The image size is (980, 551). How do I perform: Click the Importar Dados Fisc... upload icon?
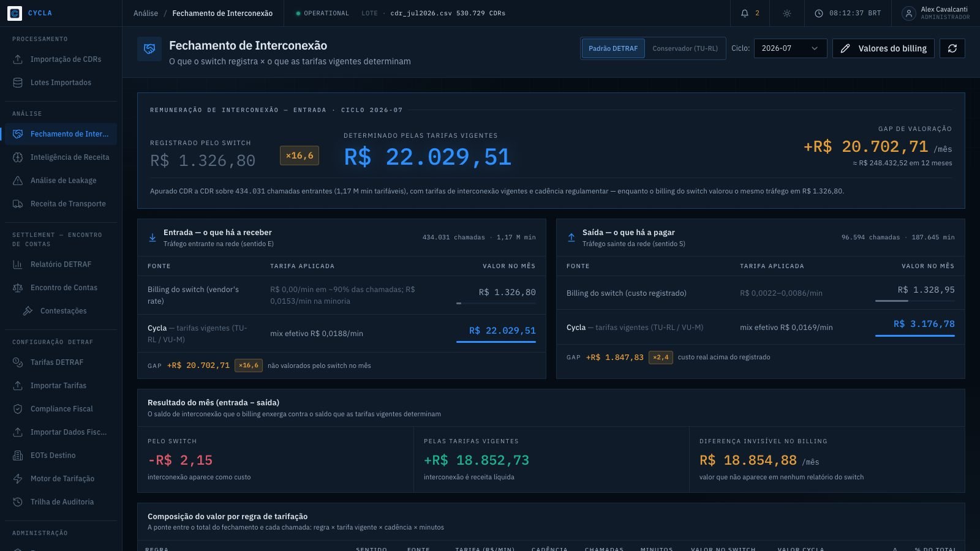tap(18, 432)
